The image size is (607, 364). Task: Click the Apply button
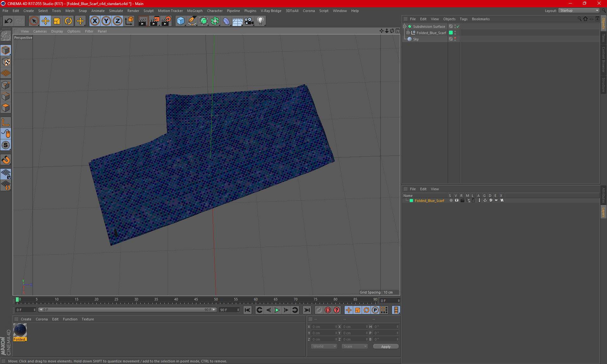[386, 347]
